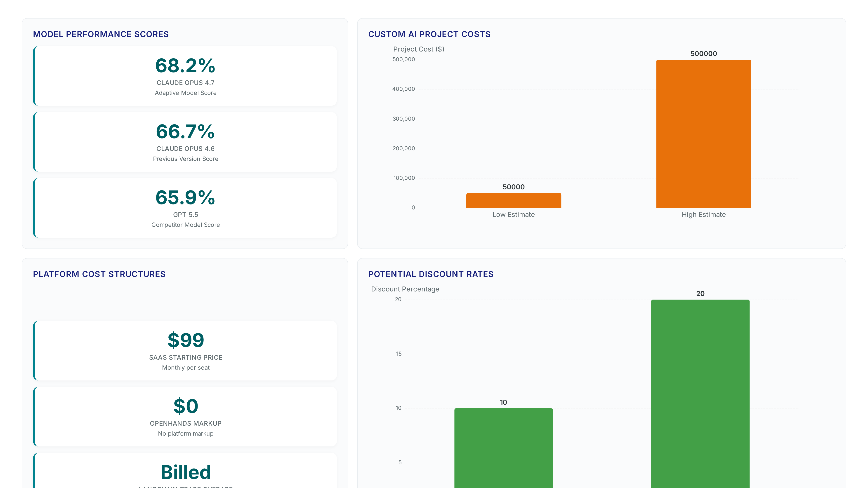Click the Model Performance Scores heading

tap(101, 34)
